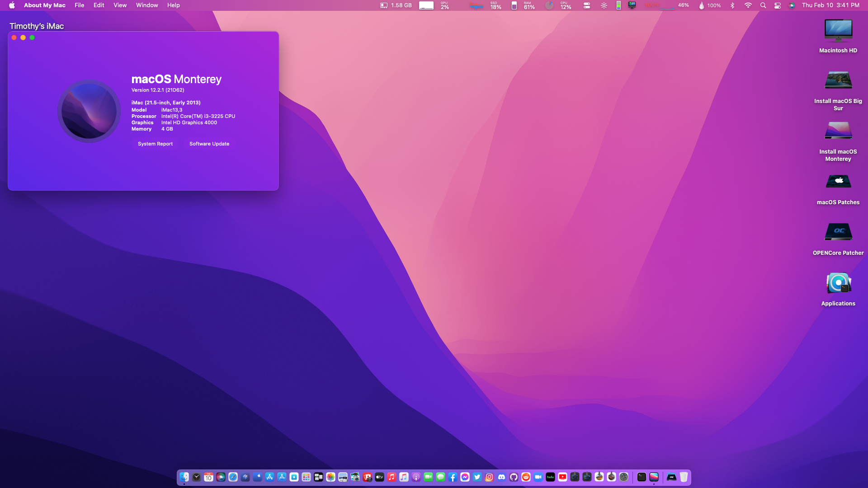Click Siri icon in menu bar
This screenshot has height=488, width=868.
pyautogui.click(x=792, y=5)
